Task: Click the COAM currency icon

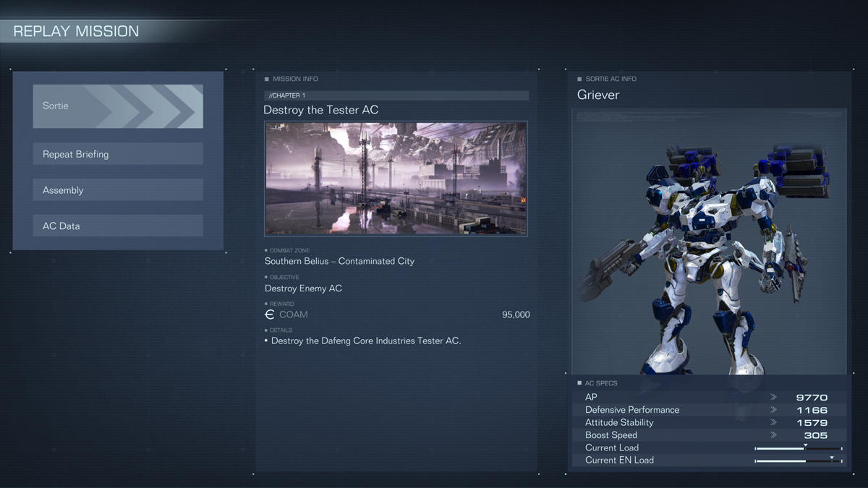Action: pos(270,314)
